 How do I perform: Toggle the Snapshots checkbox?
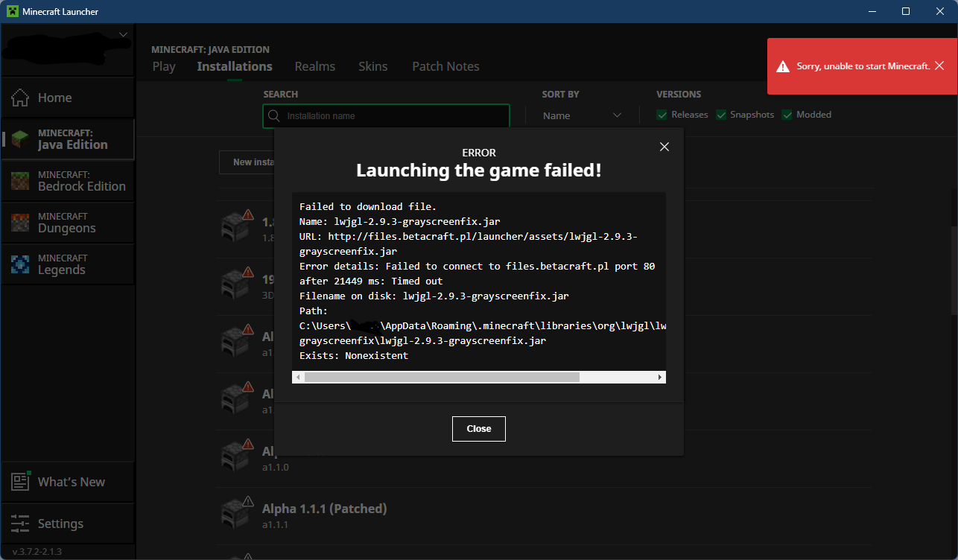point(720,115)
